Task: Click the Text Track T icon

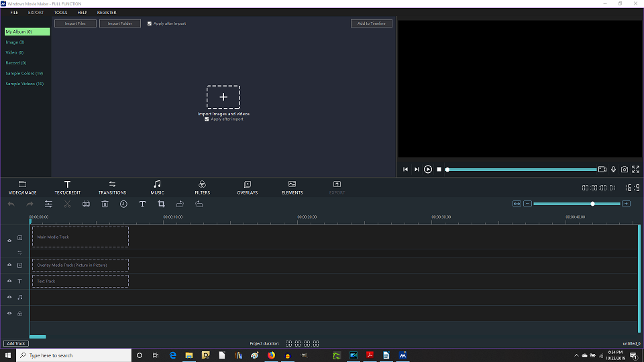Action: click(19, 281)
